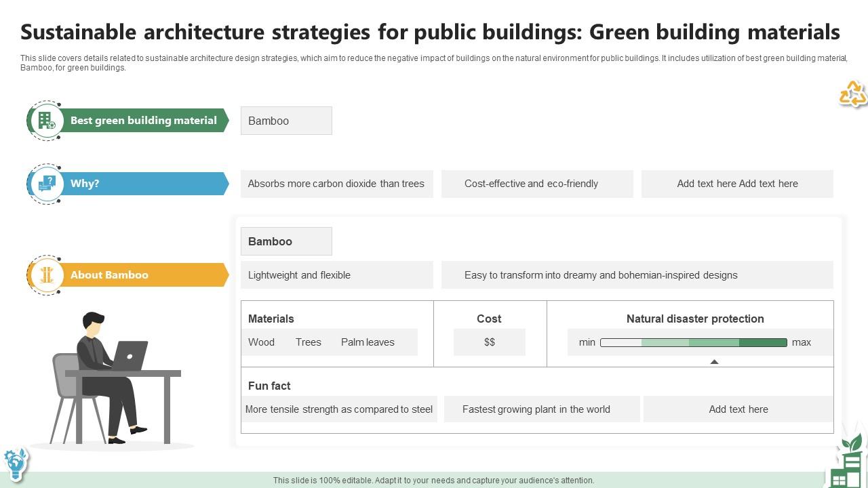
Task: Click the single Add text here box under Fun fact
Action: click(x=738, y=409)
